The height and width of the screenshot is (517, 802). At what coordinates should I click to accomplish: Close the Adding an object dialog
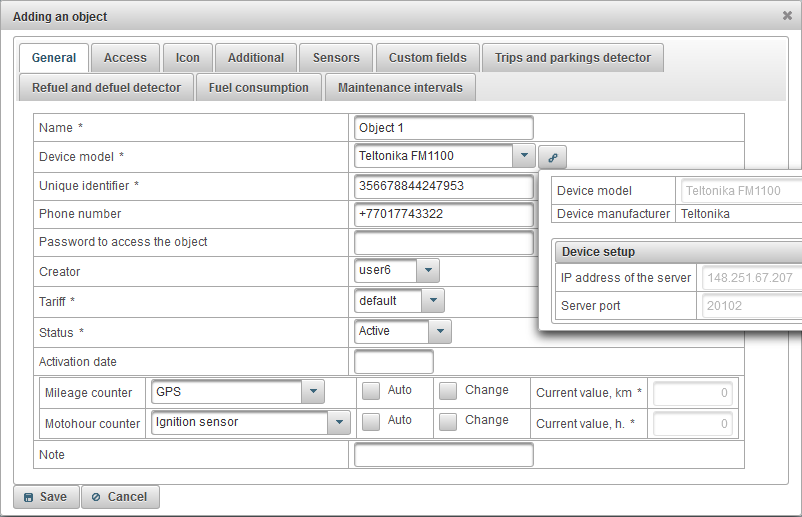point(787,16)
